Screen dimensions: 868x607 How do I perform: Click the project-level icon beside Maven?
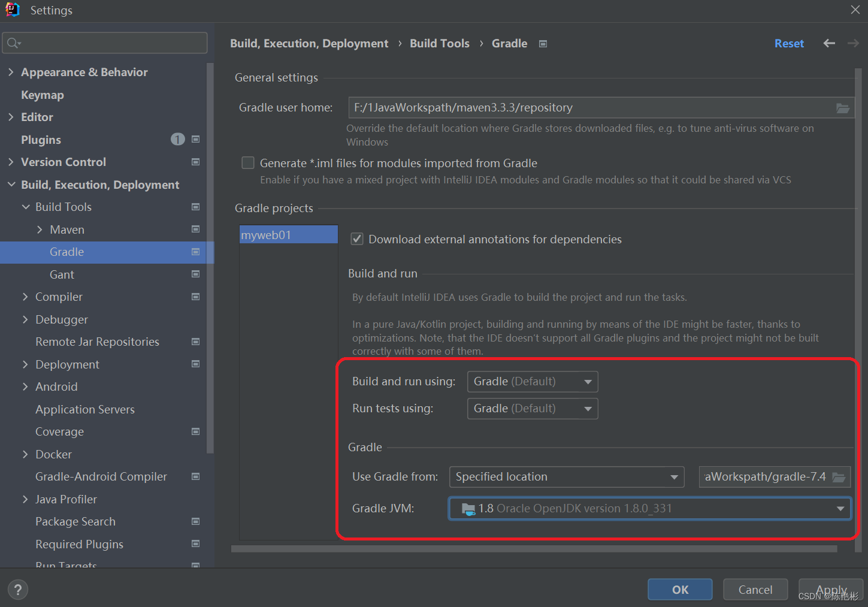click(195, 229)
